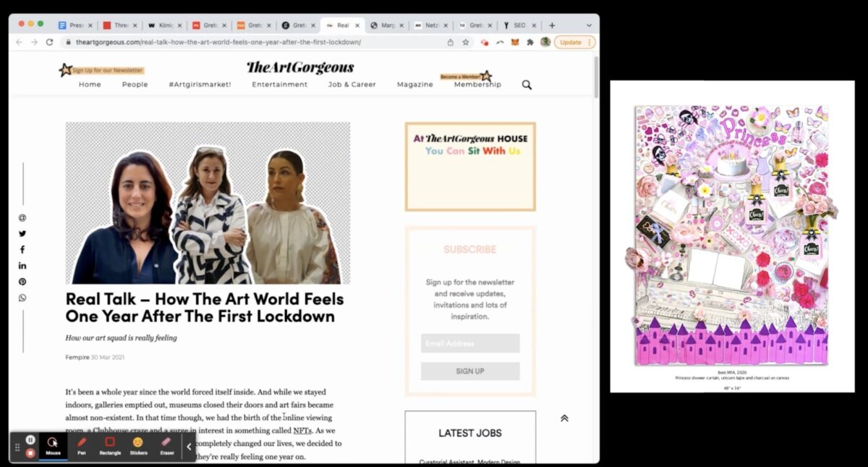Click the 'LATEST JOBS' heading

(470, 433)
